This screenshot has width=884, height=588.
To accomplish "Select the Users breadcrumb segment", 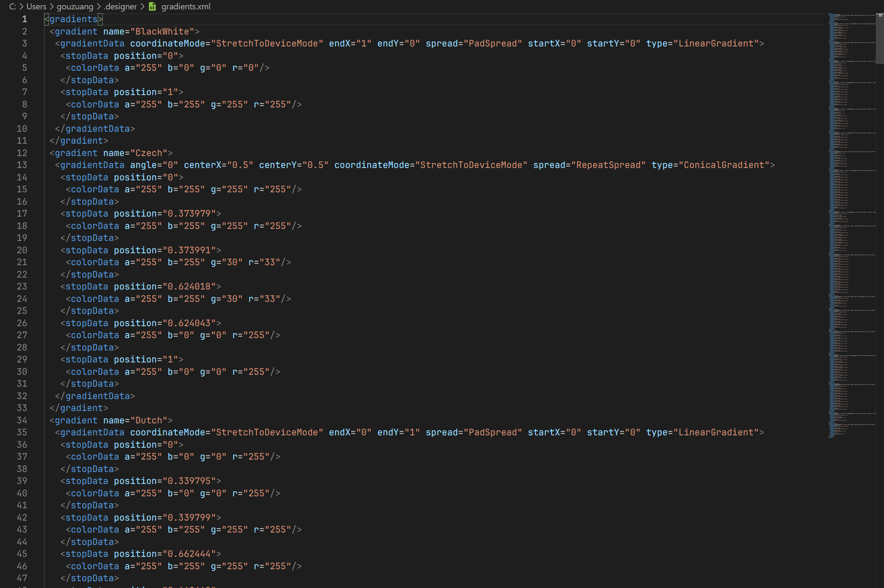I will [36, 6].
